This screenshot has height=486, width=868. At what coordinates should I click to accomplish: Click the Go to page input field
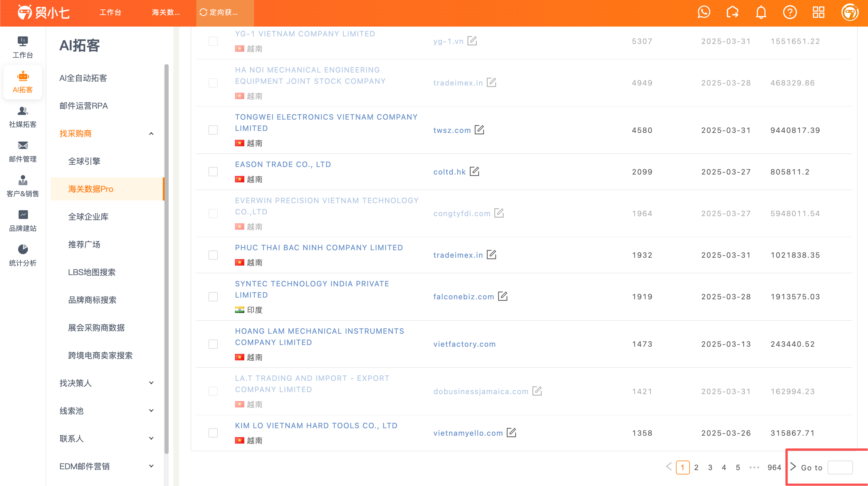point(840,468)
